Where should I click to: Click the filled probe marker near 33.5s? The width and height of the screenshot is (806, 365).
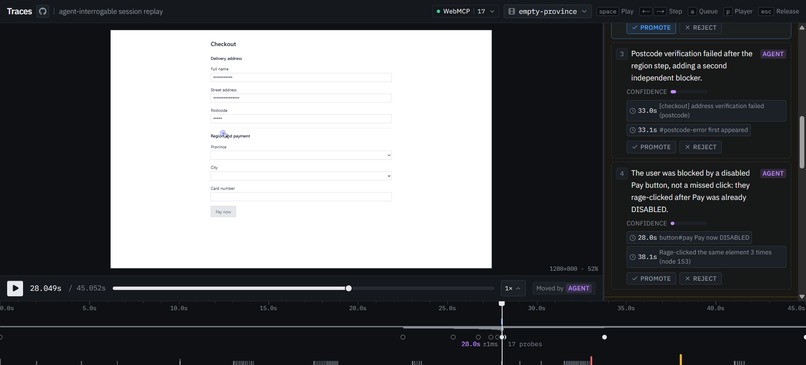(604, 337)
